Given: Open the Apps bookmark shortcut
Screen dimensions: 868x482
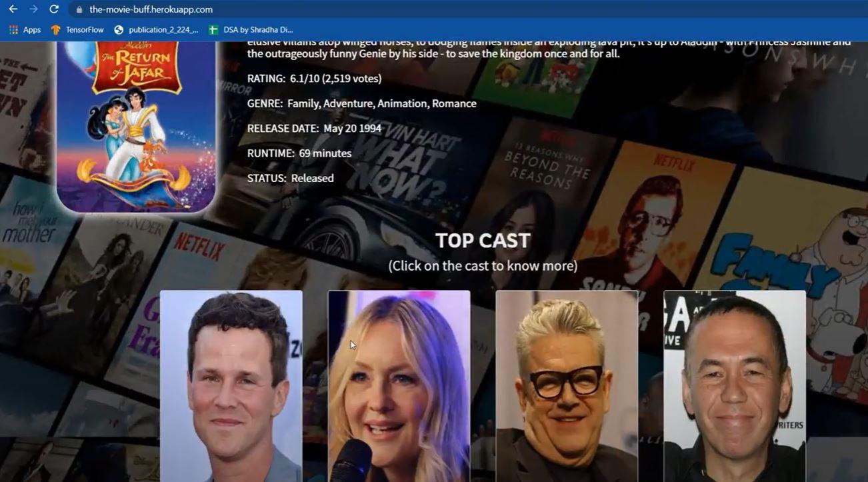Looking at the screenshot, I should click(x=25, y=30).
